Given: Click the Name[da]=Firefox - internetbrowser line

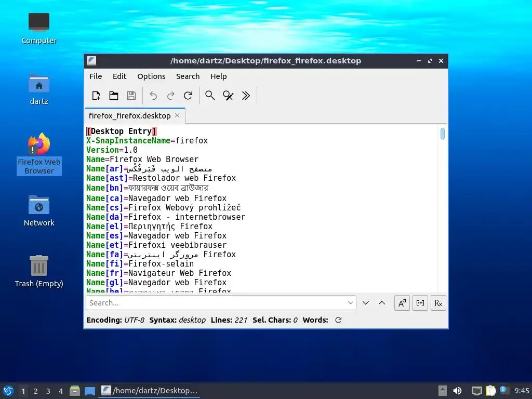Looking at the screenshot, I should pos(166,217).
